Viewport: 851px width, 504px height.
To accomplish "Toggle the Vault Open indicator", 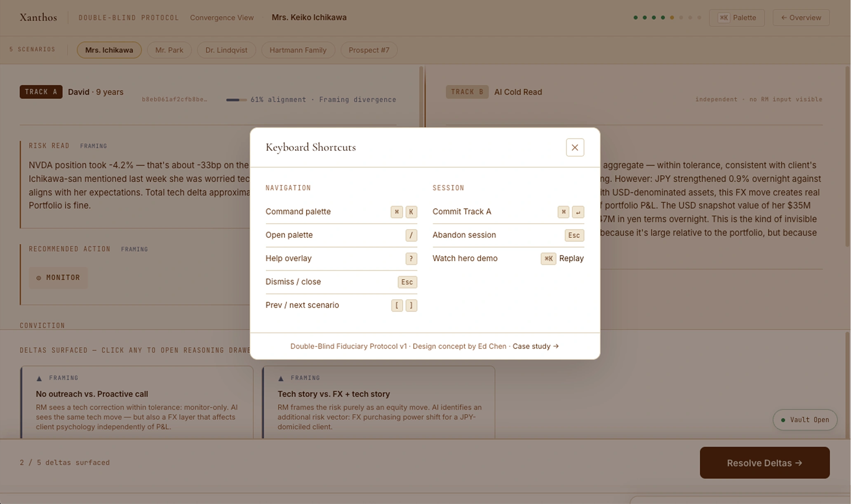I will tap(804, 420).
